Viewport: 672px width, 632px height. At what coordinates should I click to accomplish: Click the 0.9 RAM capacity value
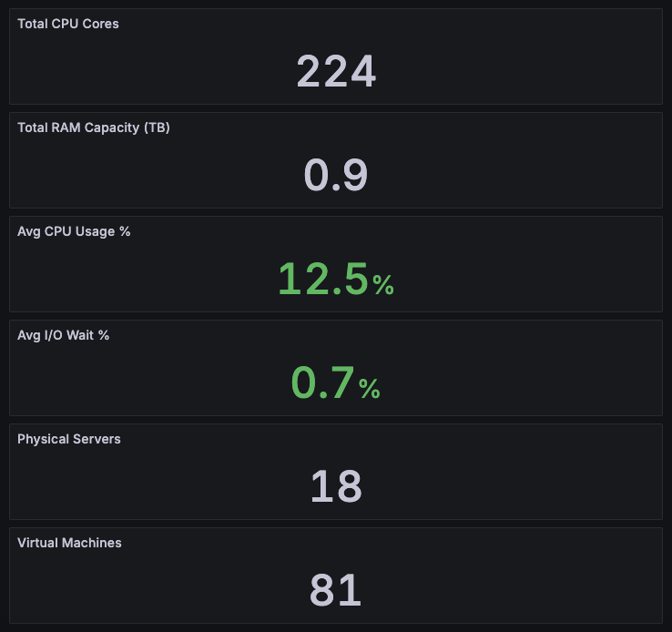[x=336, y=175]
